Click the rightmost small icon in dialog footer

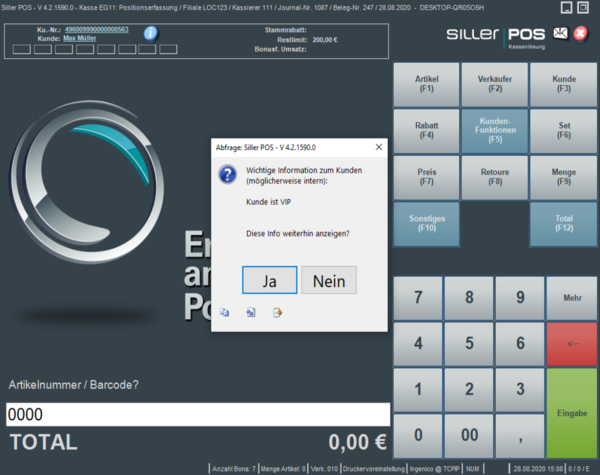coord(277,312)
